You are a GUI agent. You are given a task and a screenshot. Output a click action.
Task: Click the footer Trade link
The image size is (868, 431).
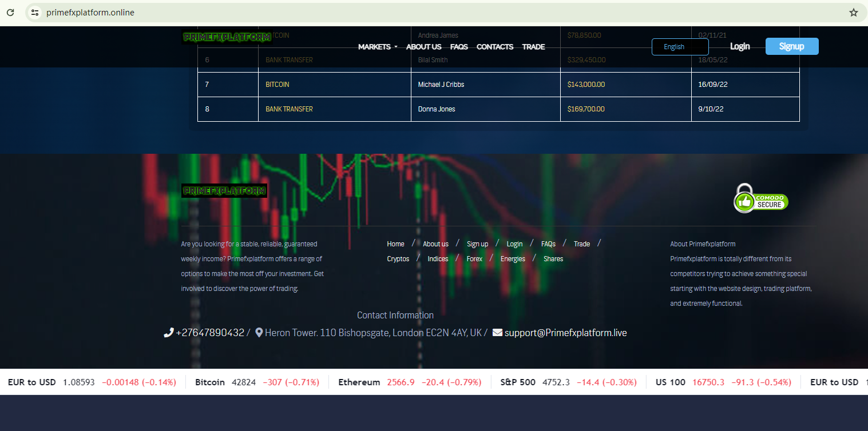point(582,244)
